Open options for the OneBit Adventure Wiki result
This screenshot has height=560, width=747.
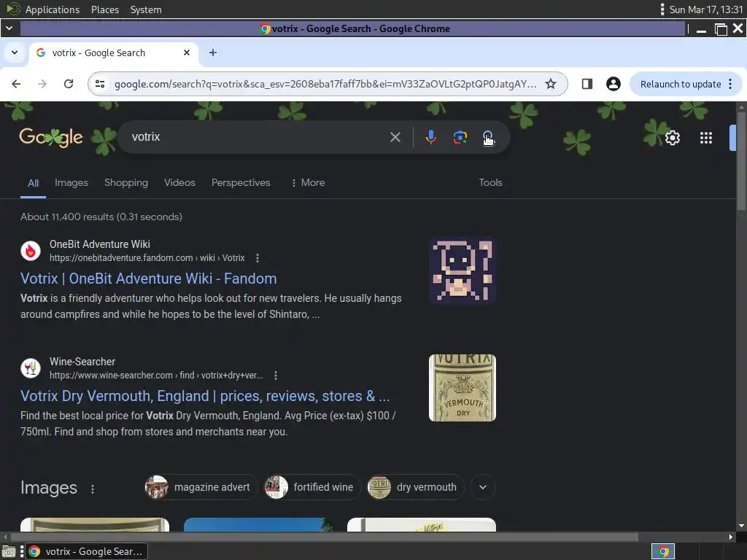coord(258,258)
